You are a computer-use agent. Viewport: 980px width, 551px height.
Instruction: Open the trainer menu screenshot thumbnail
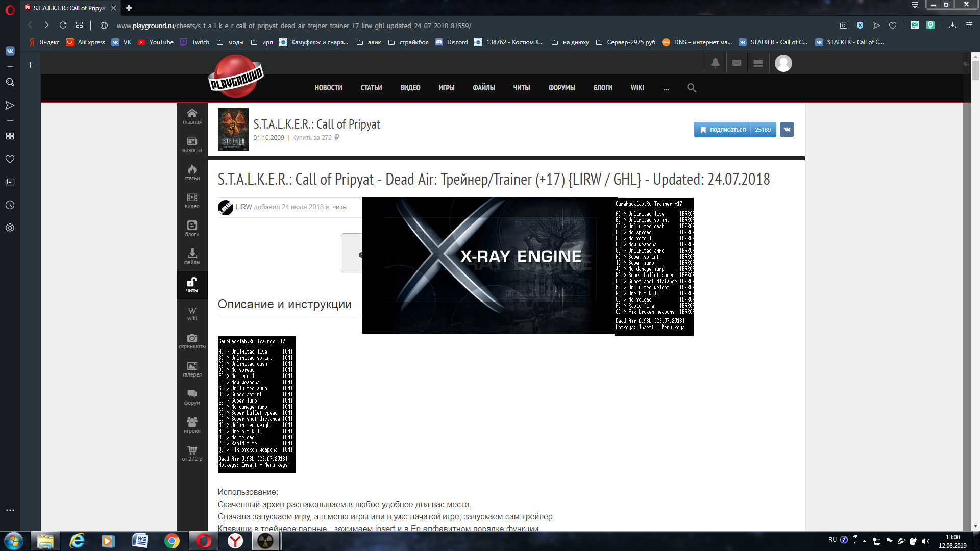click(257, 405)
